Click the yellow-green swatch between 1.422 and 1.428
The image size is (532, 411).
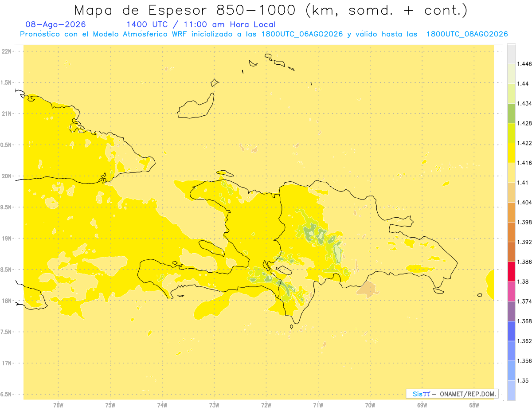[511, 133]
